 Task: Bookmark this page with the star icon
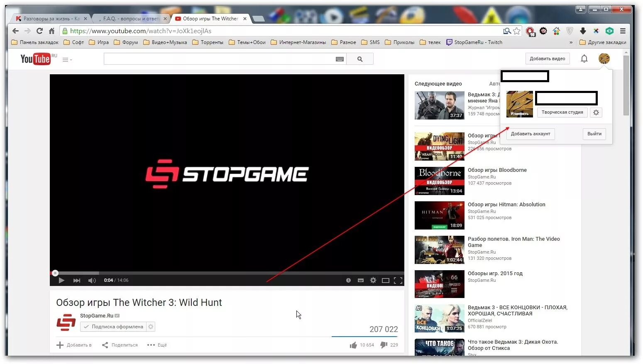click(516, 31)
